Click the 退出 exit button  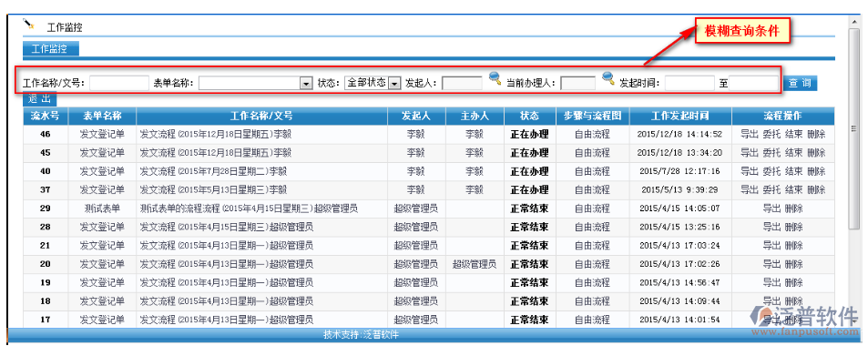[x=39, y=99]
